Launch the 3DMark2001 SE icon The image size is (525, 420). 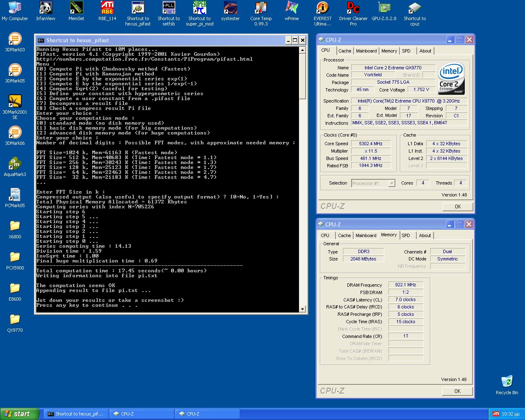click(15, 107)
